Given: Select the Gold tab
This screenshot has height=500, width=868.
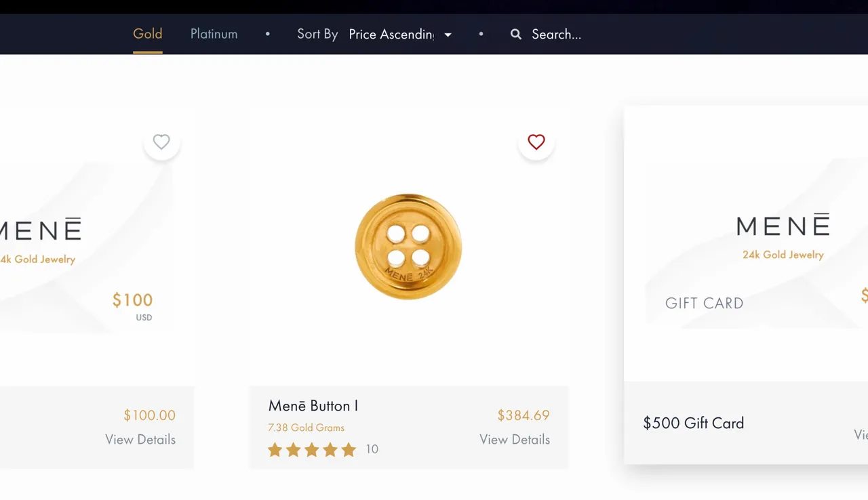Looking at the screenshot, I should click(x=147, y=34).
